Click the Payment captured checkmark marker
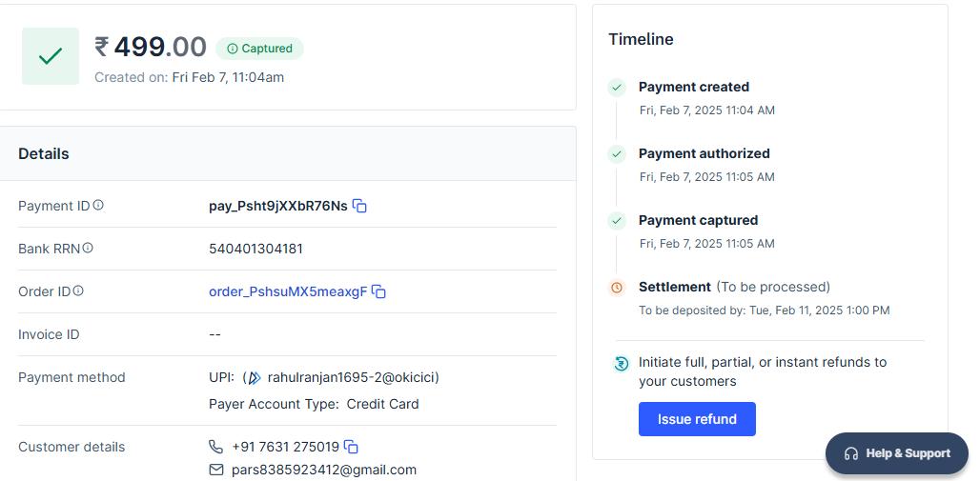Screen dimensions: 980x481 pos(617,221)
